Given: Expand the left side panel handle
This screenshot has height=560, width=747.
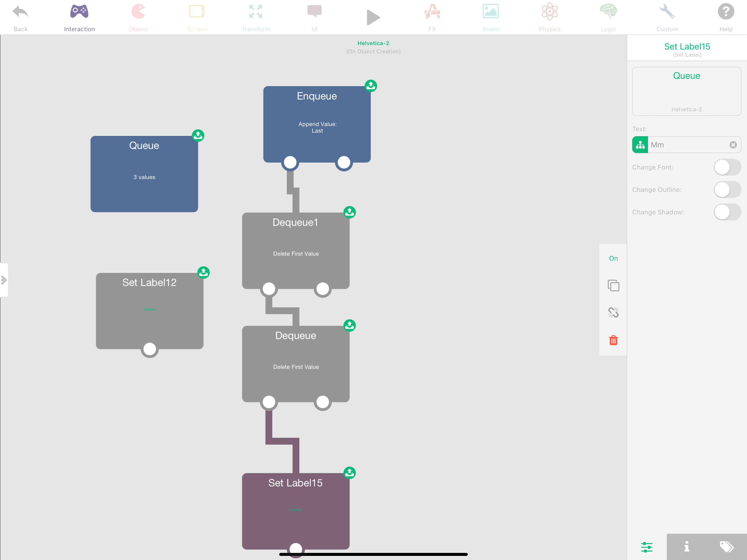Looking at the screenshot, I should pos(4,280).
